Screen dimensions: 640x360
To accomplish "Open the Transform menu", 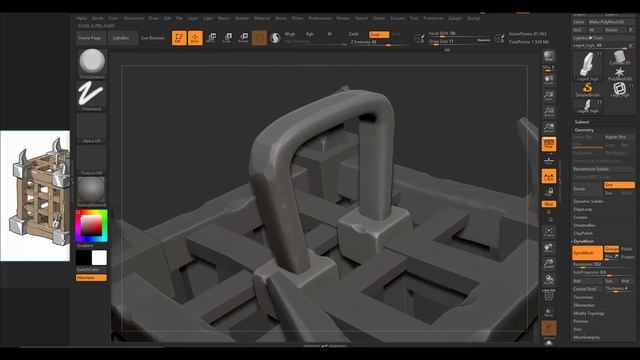I will (x=433, y=18).
